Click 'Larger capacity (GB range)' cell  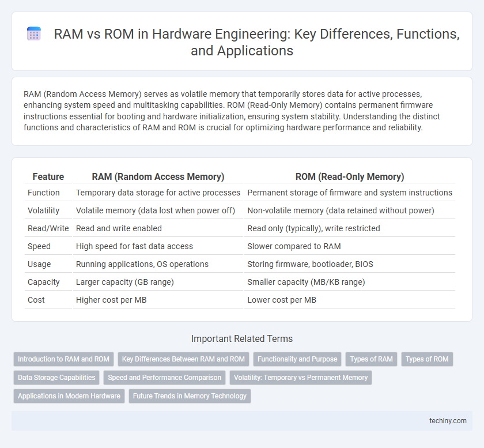point(158,282)
